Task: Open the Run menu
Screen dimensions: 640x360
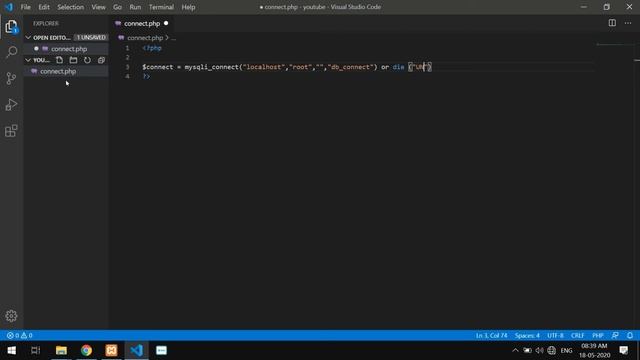Action: tap(135, 7)
